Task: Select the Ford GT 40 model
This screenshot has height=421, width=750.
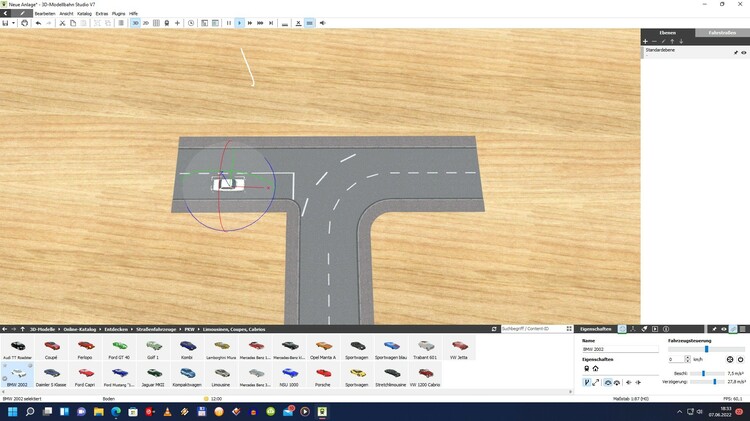Action: [119, 349]
